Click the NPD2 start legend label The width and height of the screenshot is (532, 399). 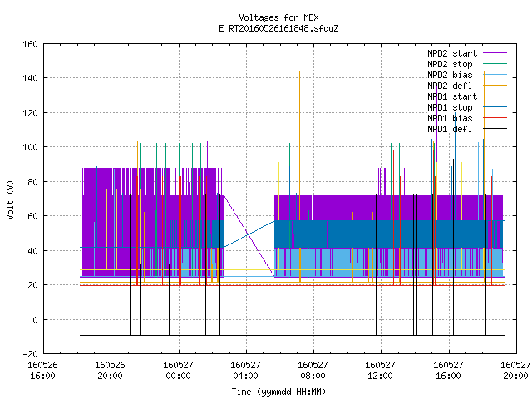coord(452,53)
